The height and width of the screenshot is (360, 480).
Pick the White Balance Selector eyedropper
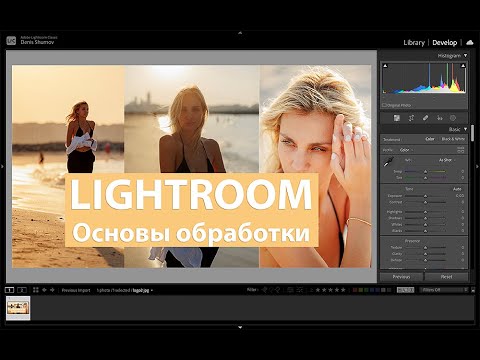(x=388, y=162)
